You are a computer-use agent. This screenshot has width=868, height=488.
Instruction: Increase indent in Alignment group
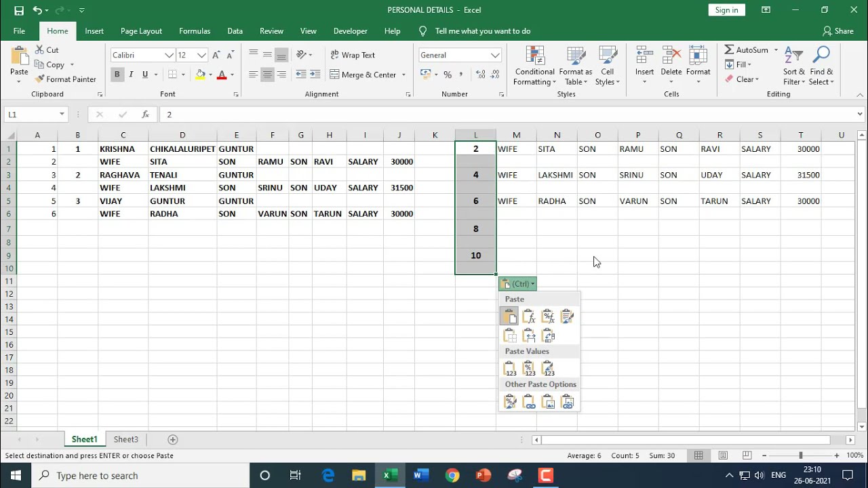pos(315,75)
